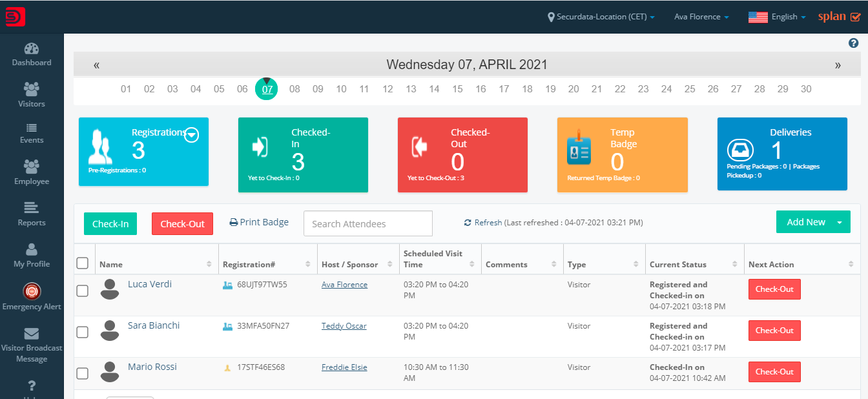Trigger the Emergency Alert icon

[x=32, y=291]
